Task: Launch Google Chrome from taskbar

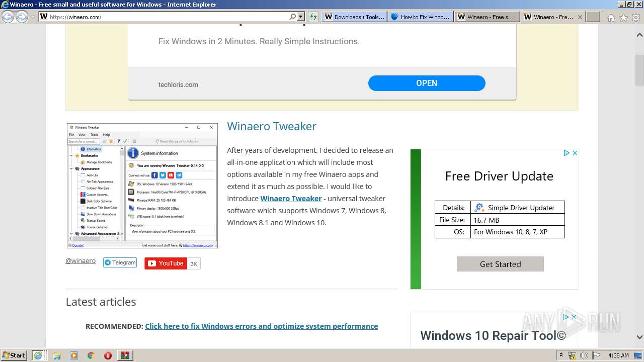Action: (x=91, y=355)
